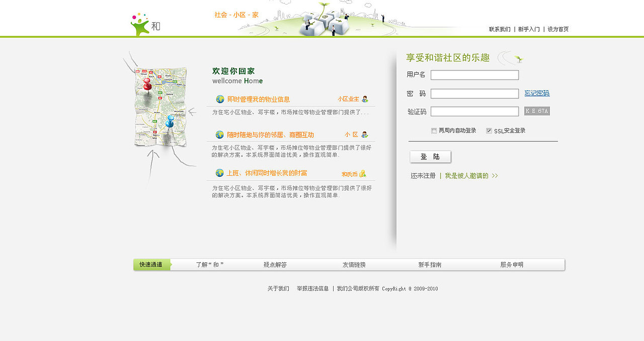This screenshot has width=644, height=341.
Task: Click the 用户名 input field
Action: (474, 75)
